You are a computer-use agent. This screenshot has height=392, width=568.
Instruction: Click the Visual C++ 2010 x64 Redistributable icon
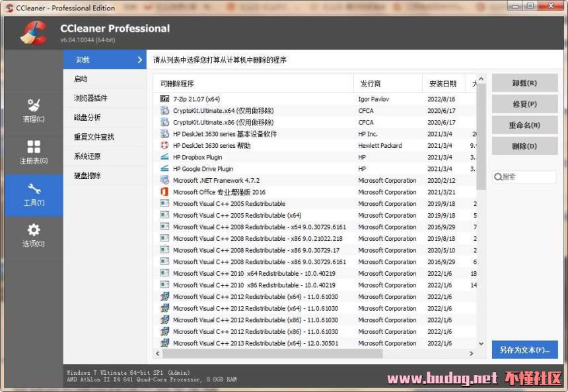164,273
